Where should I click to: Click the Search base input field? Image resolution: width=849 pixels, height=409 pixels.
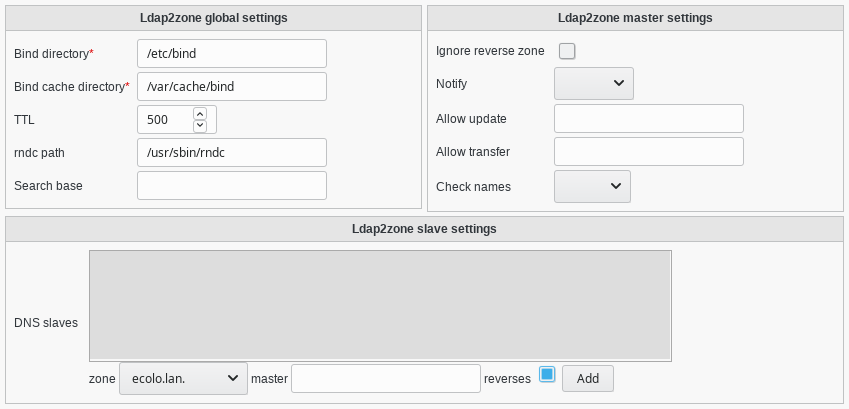click(232, 186)
